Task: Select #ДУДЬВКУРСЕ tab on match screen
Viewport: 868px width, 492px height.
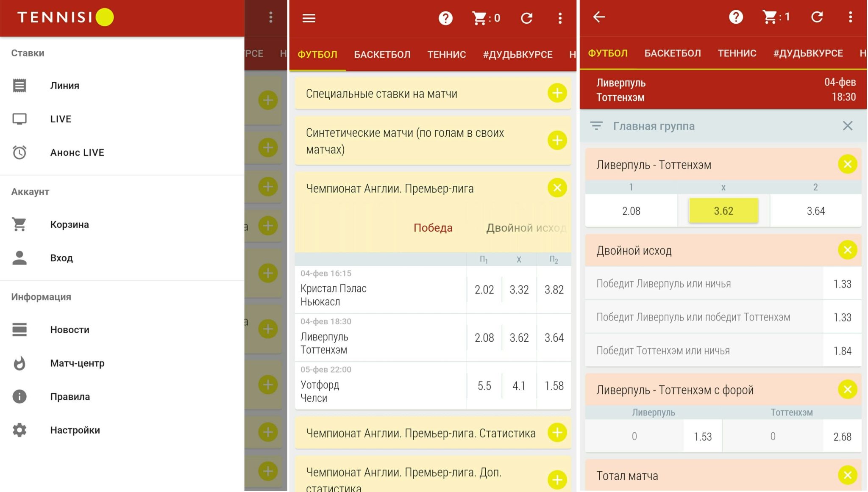Action: click(808, 53)
